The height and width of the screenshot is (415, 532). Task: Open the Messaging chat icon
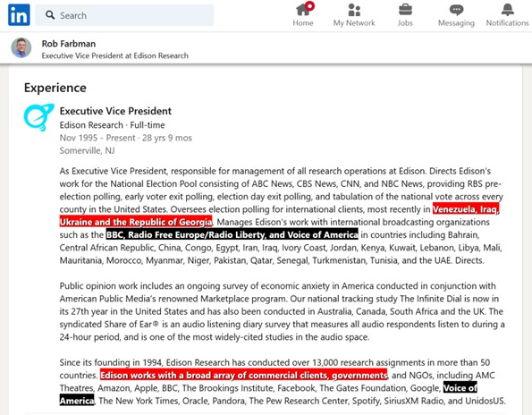click(456, 10)
